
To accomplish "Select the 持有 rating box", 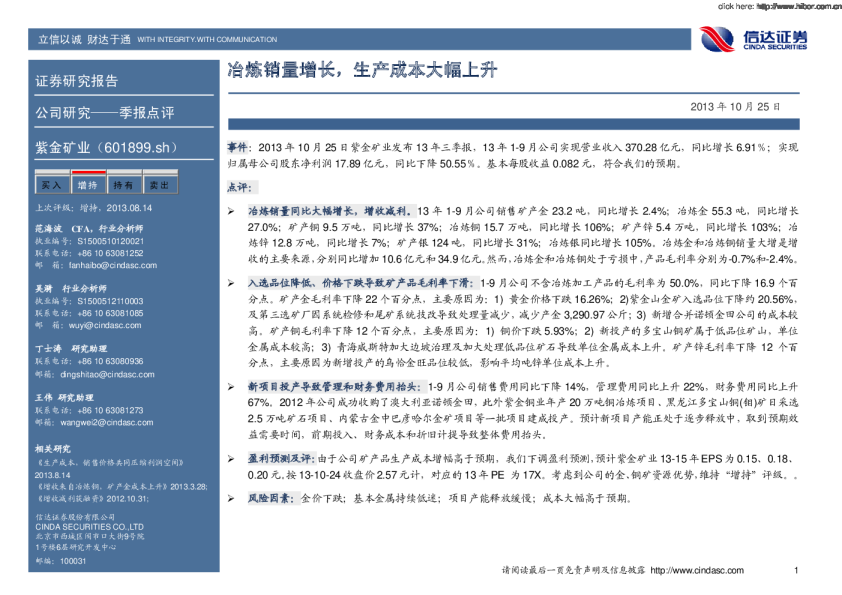I will tap(123, 185).
